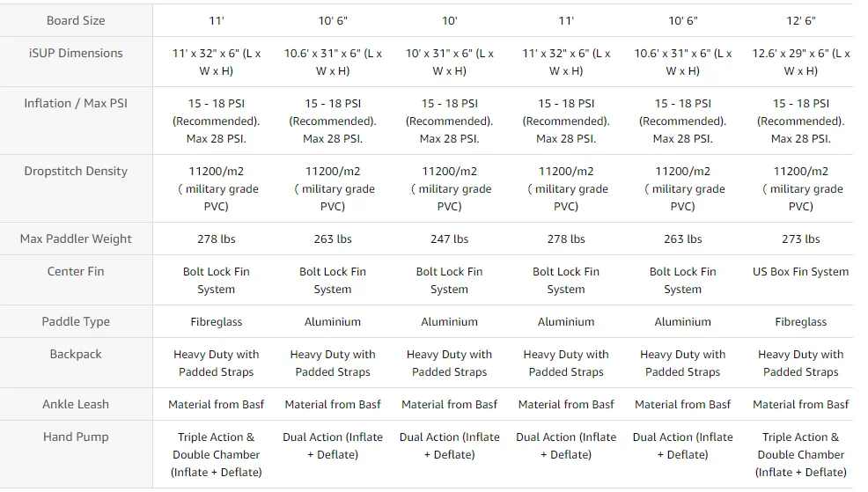Select the iSUP Dimensions row label
Viewport: 868px width, 492px height.
76,53
